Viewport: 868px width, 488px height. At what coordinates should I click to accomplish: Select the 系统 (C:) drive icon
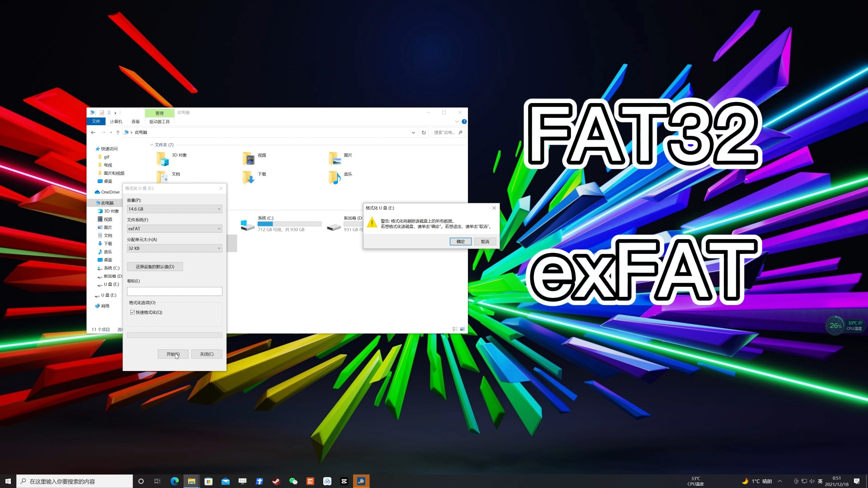247,225
